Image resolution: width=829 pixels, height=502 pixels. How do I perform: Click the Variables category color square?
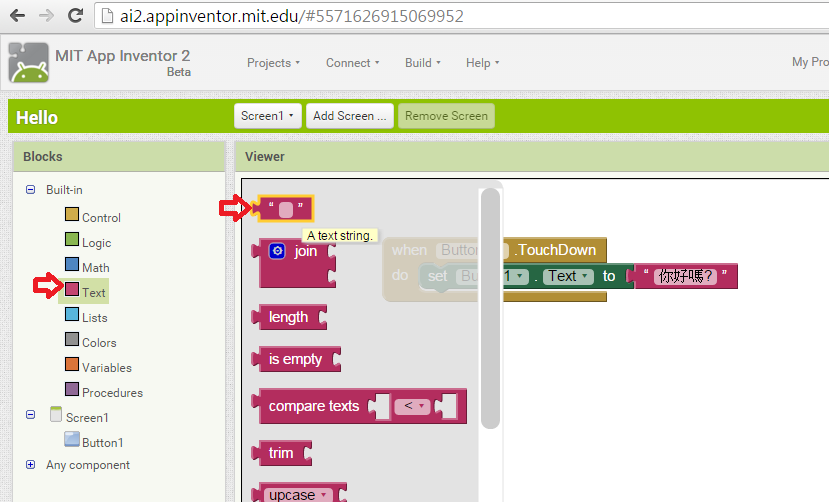click(x=72, y=364)
